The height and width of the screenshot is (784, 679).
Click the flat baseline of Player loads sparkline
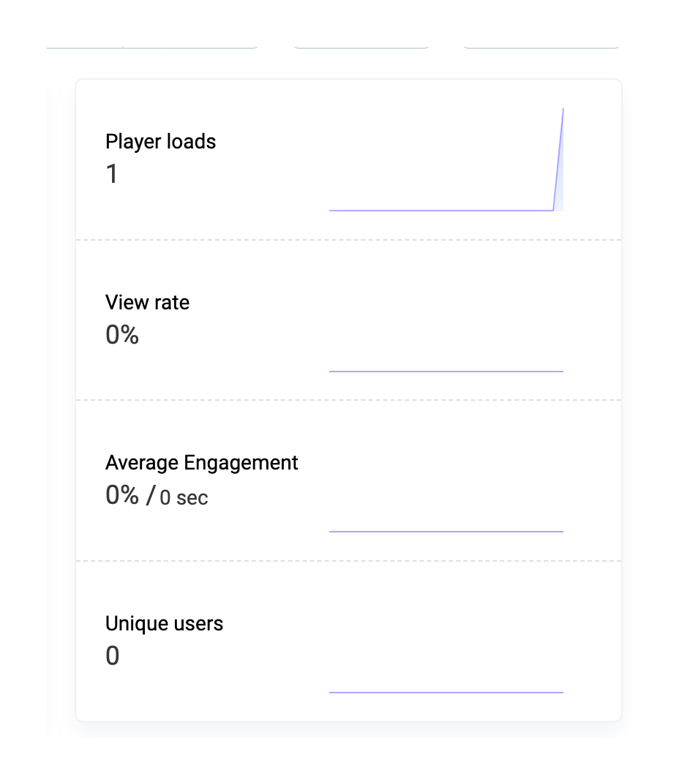tap(439, 210)
